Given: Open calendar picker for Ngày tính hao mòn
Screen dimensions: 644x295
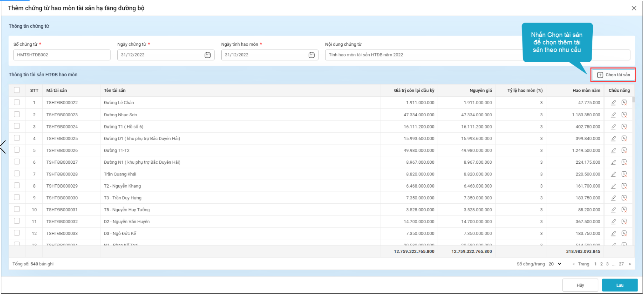Looking at the screenshot, I should (311, 55).
